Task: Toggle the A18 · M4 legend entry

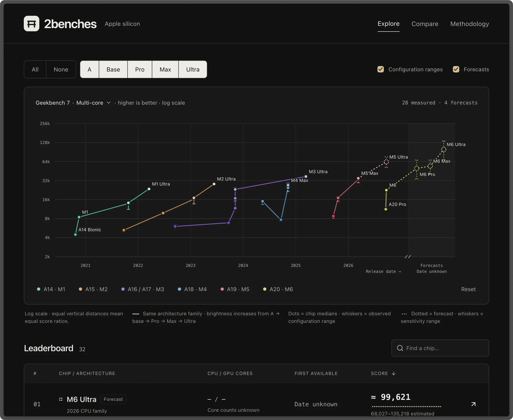Action: (x=192, y=289)
